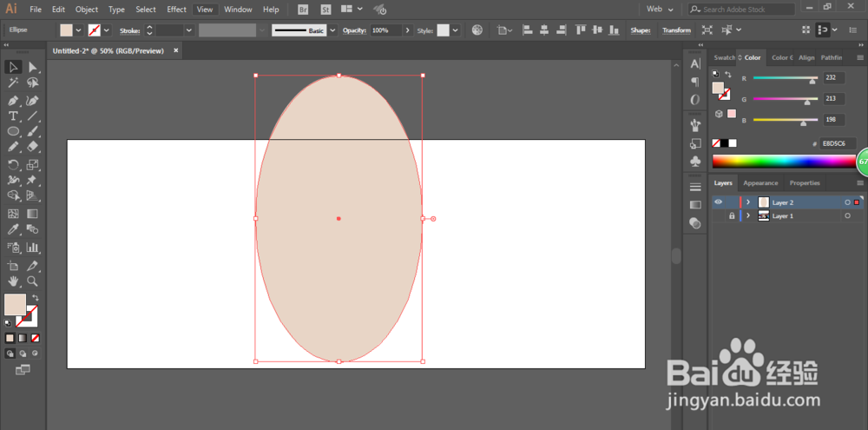Image resolution: width=868 pixels, height=430 pixels.
Task: Open stroke weight dropdown
Action: (x=189, y=30)
